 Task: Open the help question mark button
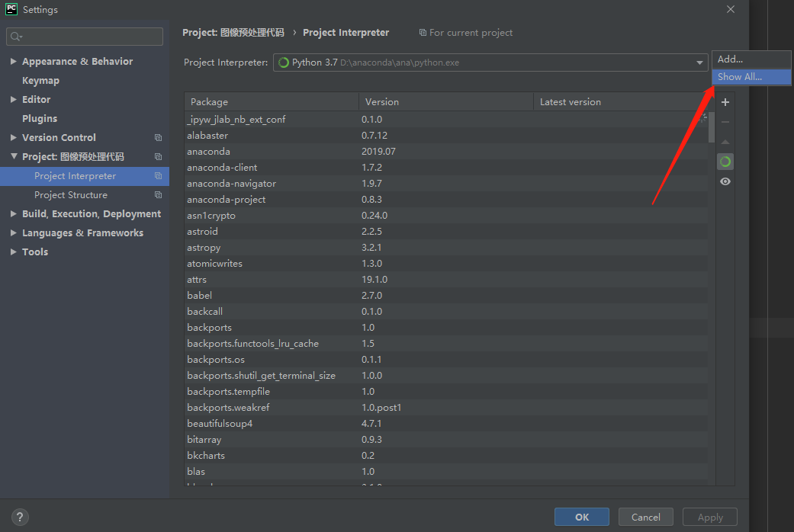point(20,517)
